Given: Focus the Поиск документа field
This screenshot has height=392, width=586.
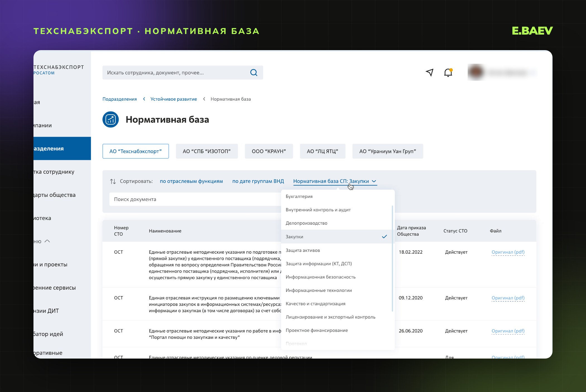Looking at the screenshot, I should click(x=195, y=199).
